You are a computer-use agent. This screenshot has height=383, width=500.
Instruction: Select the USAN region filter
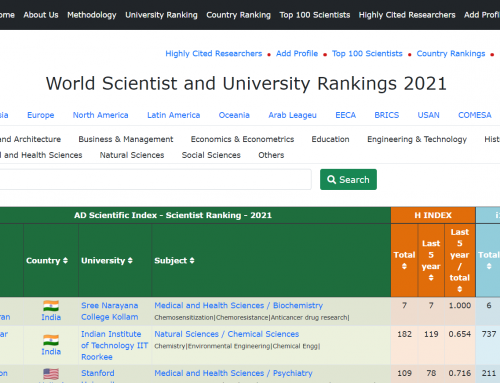(428, 115)
